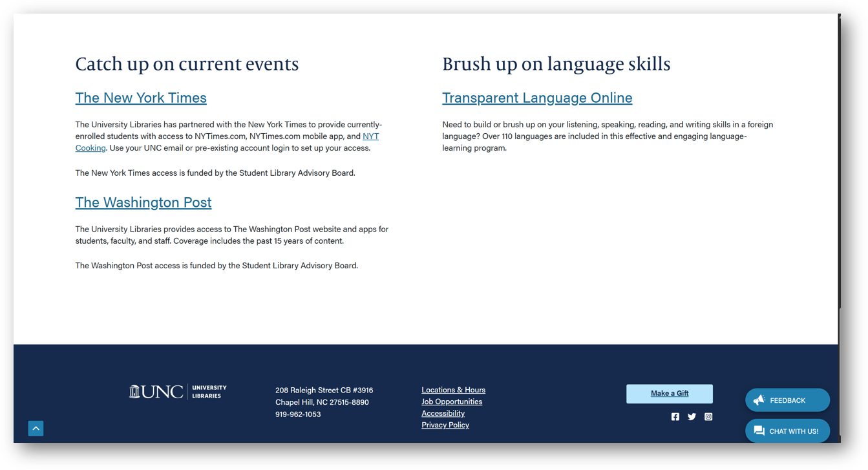The height and width of the screenshot is (470, 868).
Task: Read the Privacy Policy link
Action: click(445, 425)
